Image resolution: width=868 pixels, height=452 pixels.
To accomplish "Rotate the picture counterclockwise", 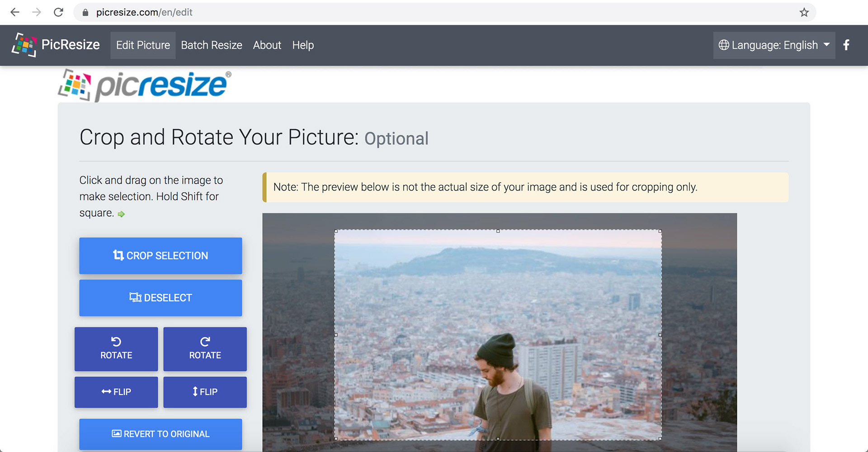I will point(116,349).
